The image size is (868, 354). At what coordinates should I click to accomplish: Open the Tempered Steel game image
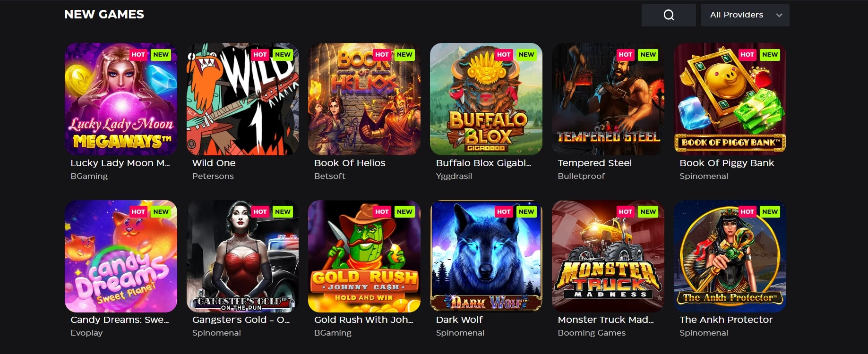click(608, 99)
